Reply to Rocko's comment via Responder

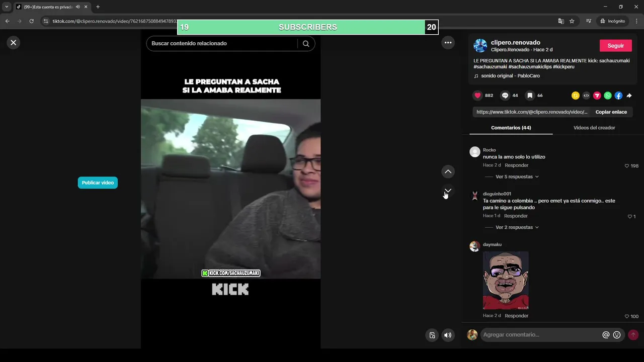click(516, 165)
